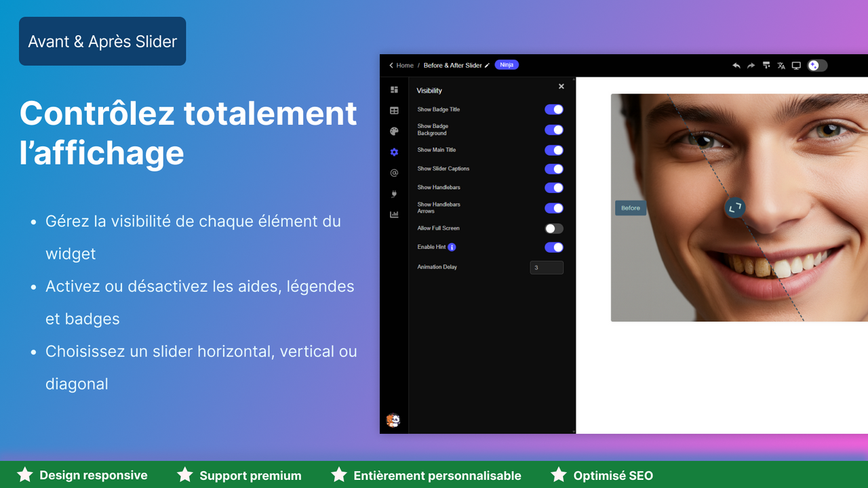
Task: Click the Enable Hint info icon
Action: pos(452,247)
